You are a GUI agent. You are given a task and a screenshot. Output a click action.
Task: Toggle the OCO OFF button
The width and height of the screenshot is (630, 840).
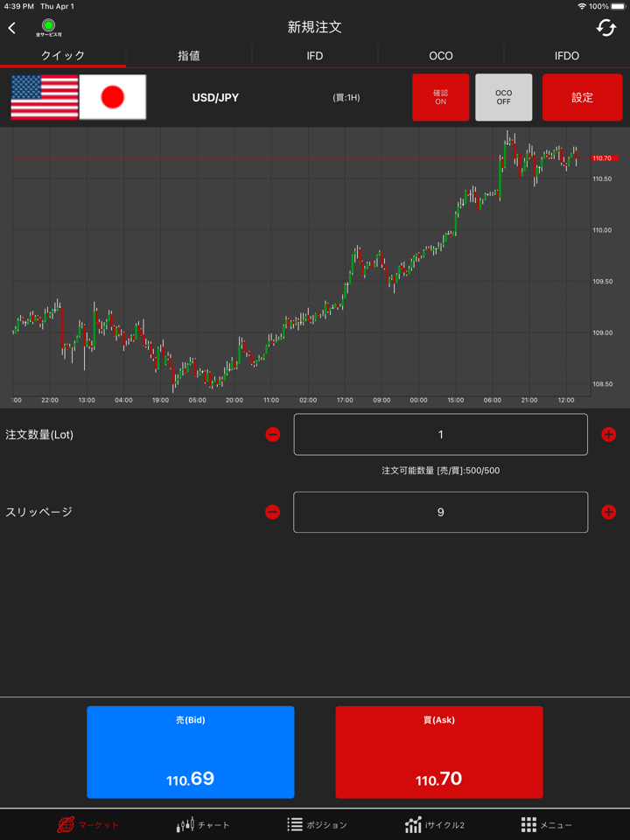pos(503,97)
